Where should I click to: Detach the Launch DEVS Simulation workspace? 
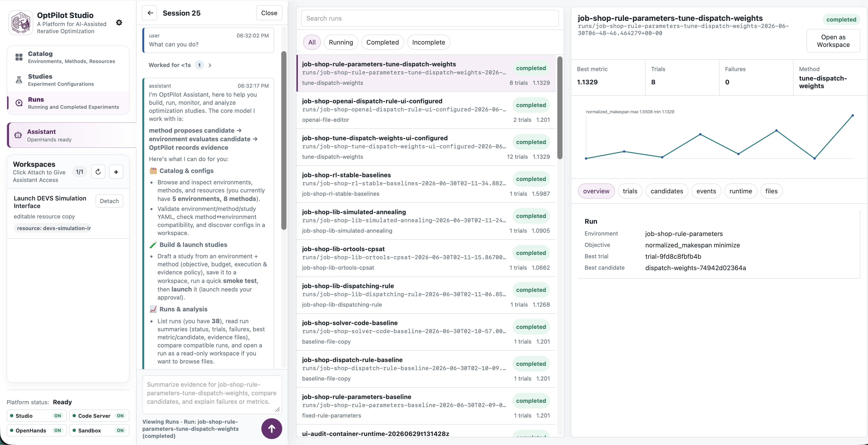coord(109,201)
